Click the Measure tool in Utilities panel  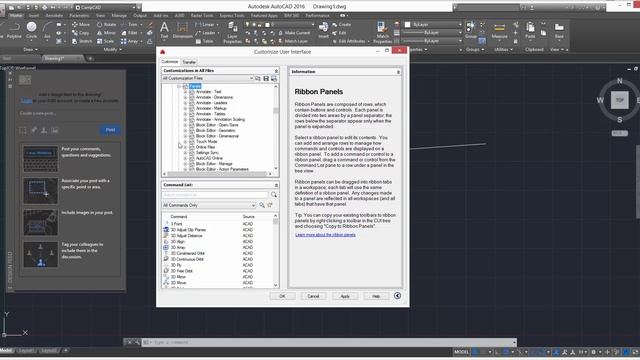499,30
